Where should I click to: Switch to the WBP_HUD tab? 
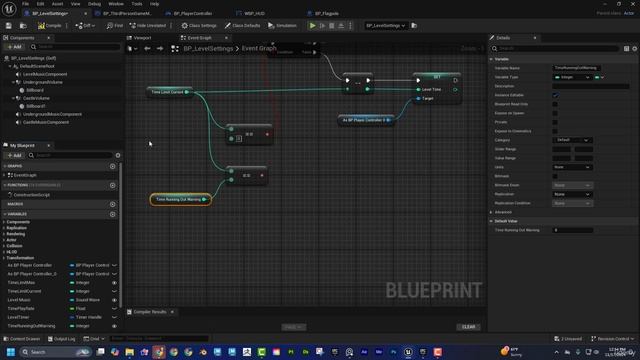(x=254, y=13)
